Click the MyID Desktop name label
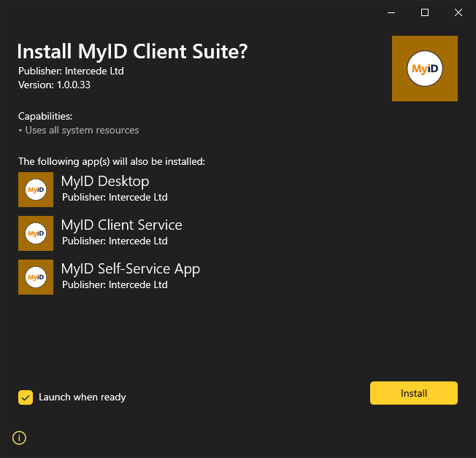This screenshot has width=476, height=458. pyautogui.click(x=105, y=182)
